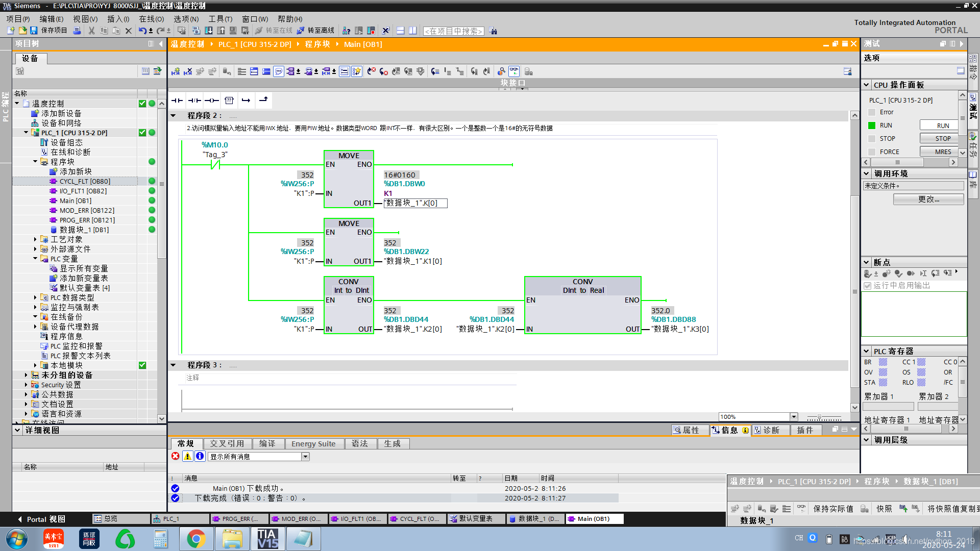Insert a normally open contact
Screen dimensions: 980x551
pos(177,101)
